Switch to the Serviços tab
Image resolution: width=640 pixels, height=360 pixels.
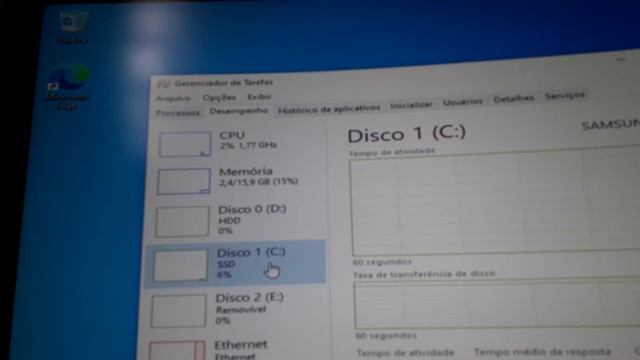564,96
